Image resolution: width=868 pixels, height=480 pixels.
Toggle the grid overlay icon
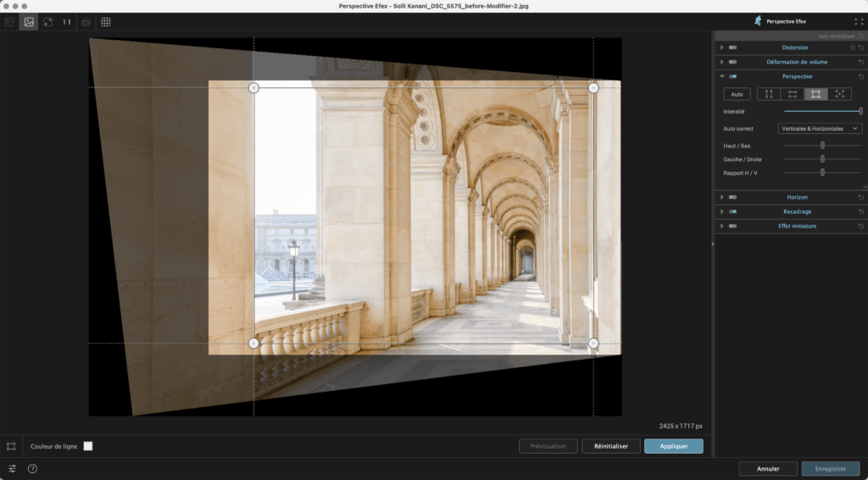(x=106, y=22)
